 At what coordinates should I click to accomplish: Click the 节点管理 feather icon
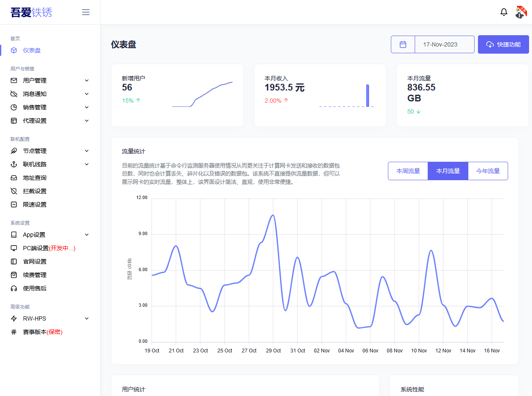click(14, 151)
